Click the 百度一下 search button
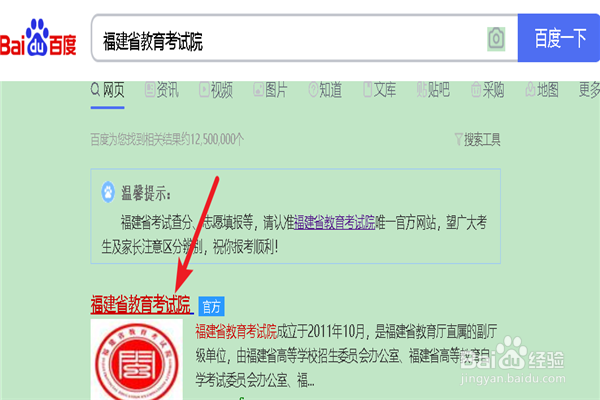This screenshot has height=400, width=600. click(x=558, y=38)
